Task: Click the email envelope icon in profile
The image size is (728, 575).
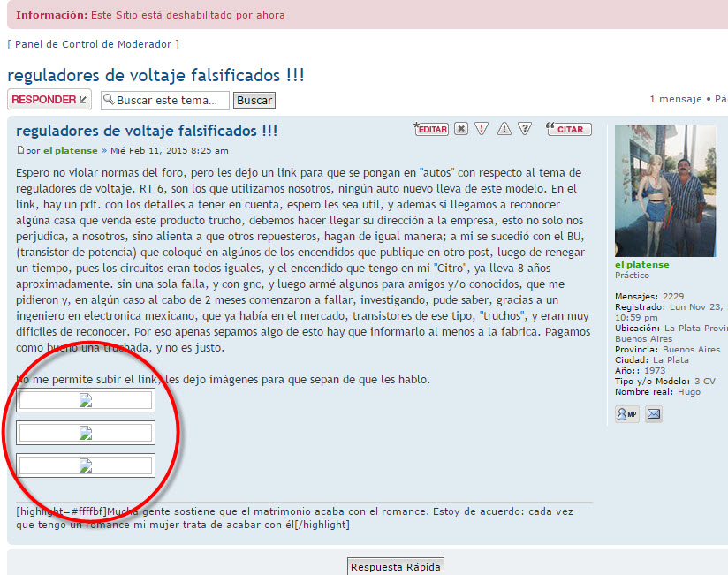Action: 654,413
